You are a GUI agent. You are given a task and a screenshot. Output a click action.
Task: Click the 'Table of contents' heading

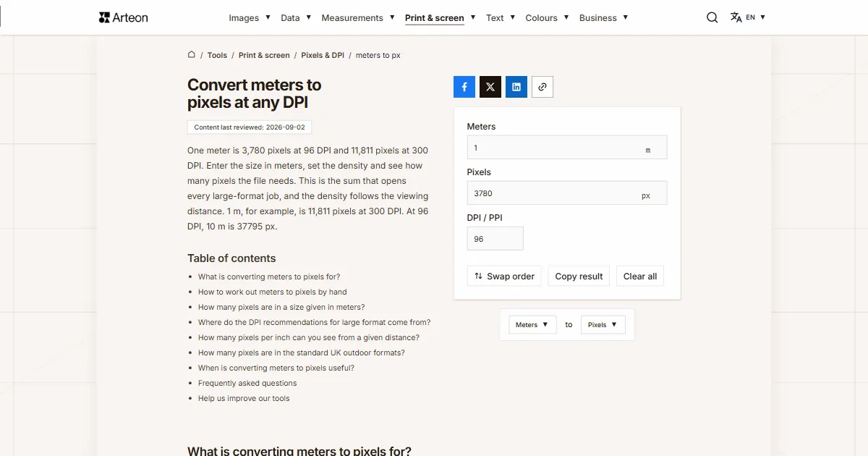tap(231, 258)
